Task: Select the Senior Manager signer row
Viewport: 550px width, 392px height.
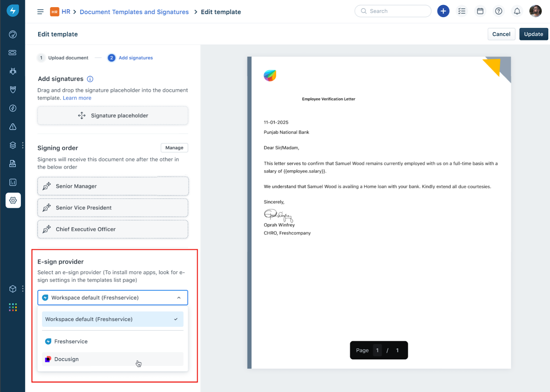Action: pyautogui.click(x=113, y=186)
